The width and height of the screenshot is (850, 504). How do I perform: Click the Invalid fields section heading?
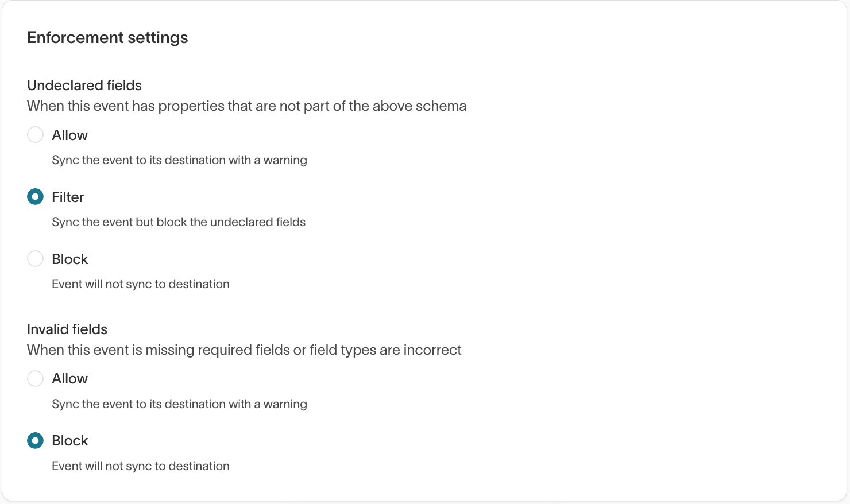point(67,329)
